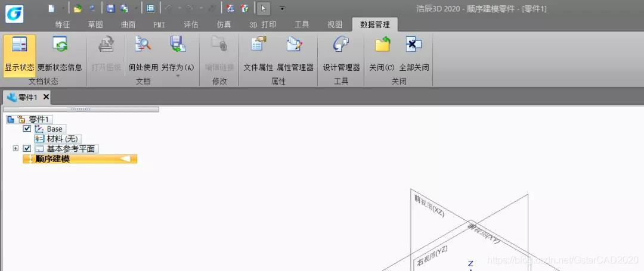Click the 何处使用 search icon
Image resolution: width=644 pixels, height=271 pixels.
point(143,44)
